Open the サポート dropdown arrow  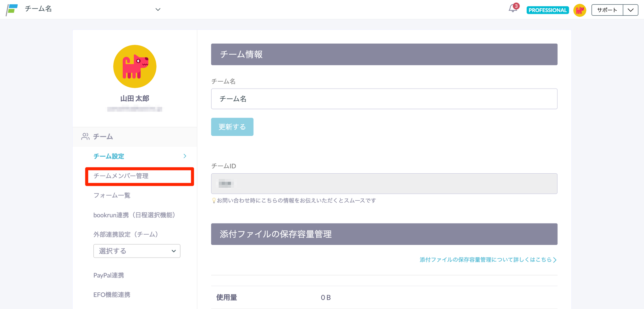pyautogui.click(x=630, y=10)
